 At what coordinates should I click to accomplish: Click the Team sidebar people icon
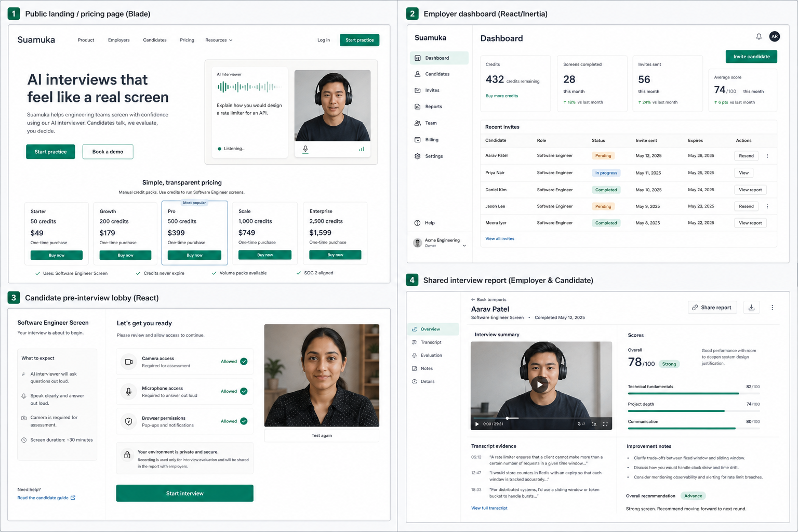(417, 123)
